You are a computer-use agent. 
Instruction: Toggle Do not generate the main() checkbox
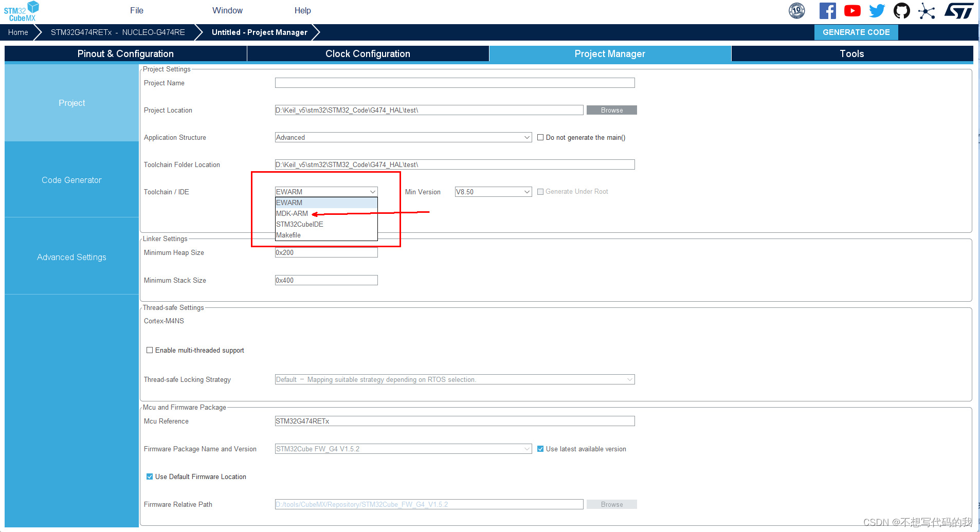point(540,137)
